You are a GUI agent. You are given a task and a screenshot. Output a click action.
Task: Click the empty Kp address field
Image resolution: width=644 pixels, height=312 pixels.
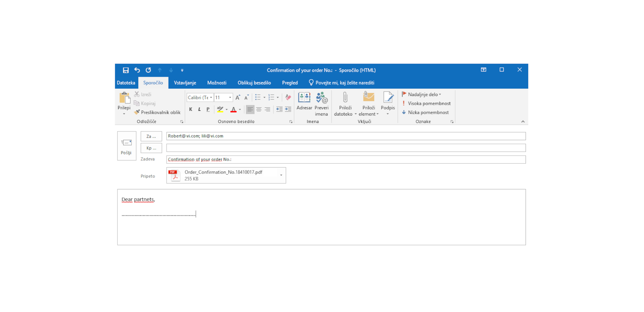point(346,148)
